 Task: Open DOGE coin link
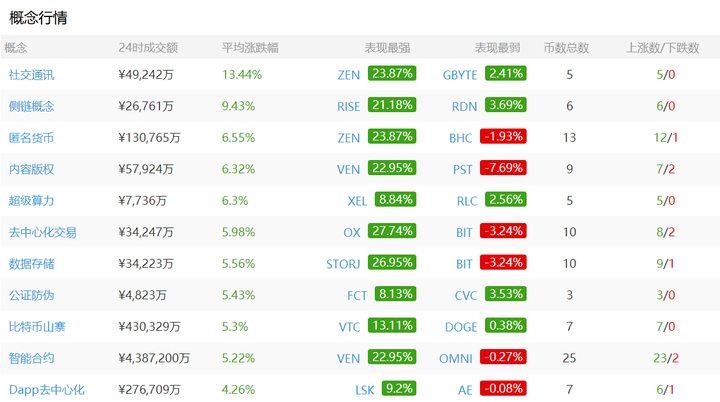[461, 327]
